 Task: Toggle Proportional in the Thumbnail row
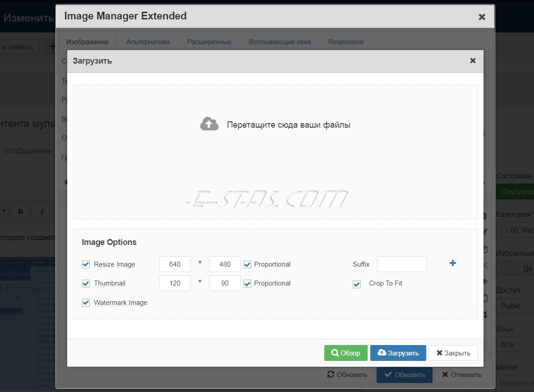point(247,283)
